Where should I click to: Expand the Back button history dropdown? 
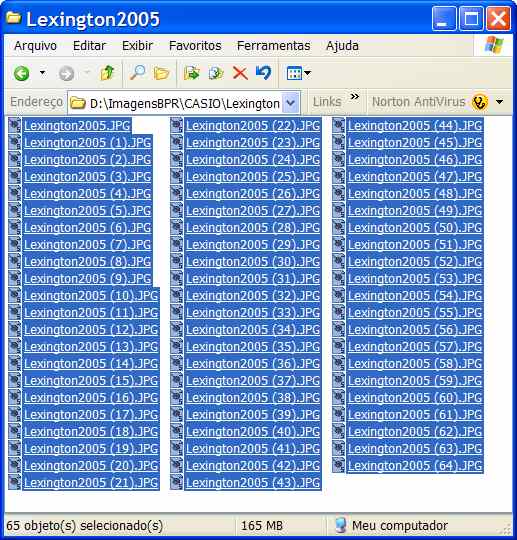(42, 73)
